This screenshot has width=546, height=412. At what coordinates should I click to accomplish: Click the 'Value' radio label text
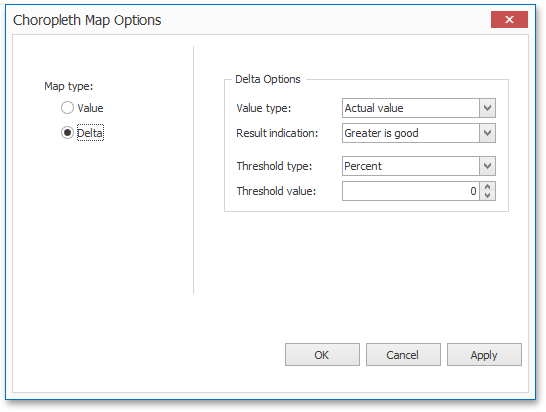(x=90, y=108)
